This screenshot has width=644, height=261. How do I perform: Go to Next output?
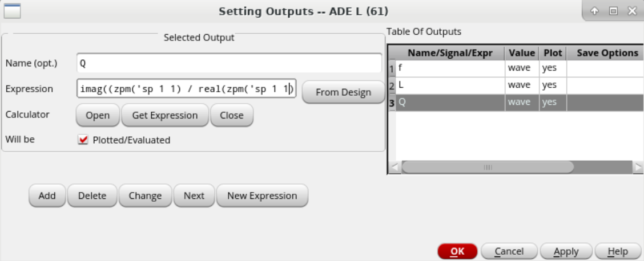tap(194, 195)
